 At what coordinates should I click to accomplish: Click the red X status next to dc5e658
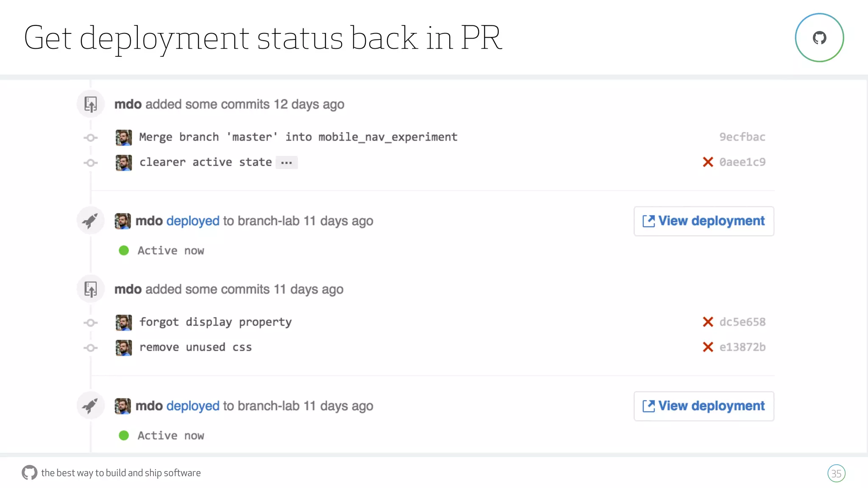708,322
